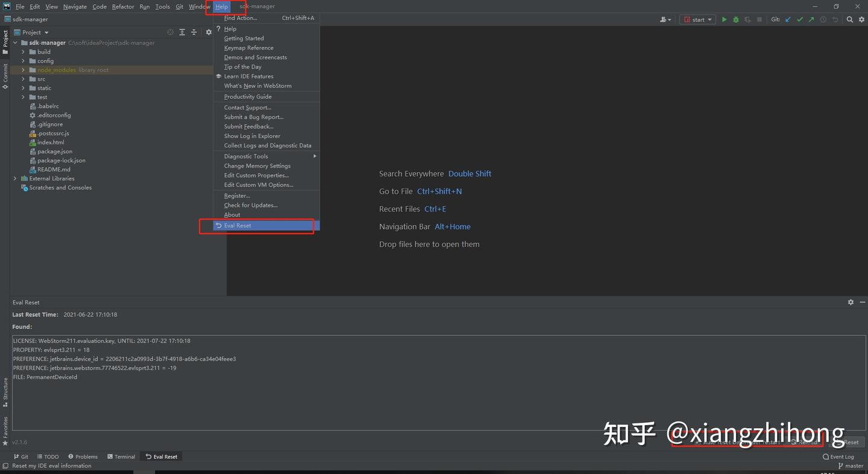Click the Reset button in Eval Reset panel

click(852, 442)
